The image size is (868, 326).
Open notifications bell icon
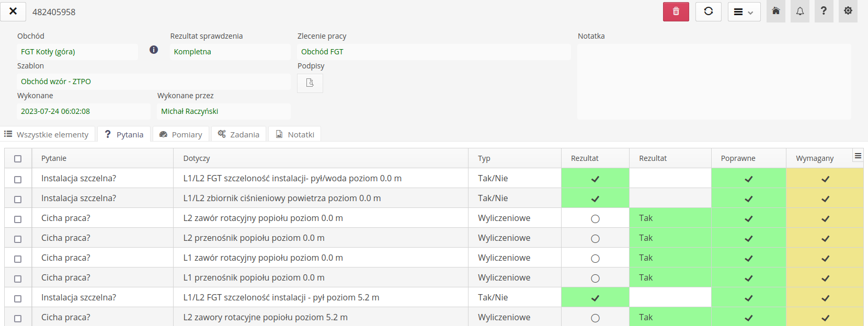point(800,11)
